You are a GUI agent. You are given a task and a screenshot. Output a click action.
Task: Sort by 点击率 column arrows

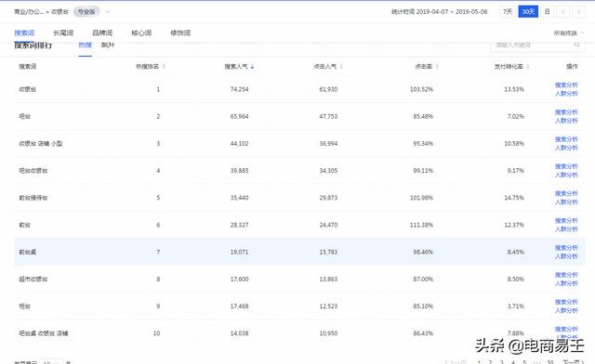tap(437, 66)
